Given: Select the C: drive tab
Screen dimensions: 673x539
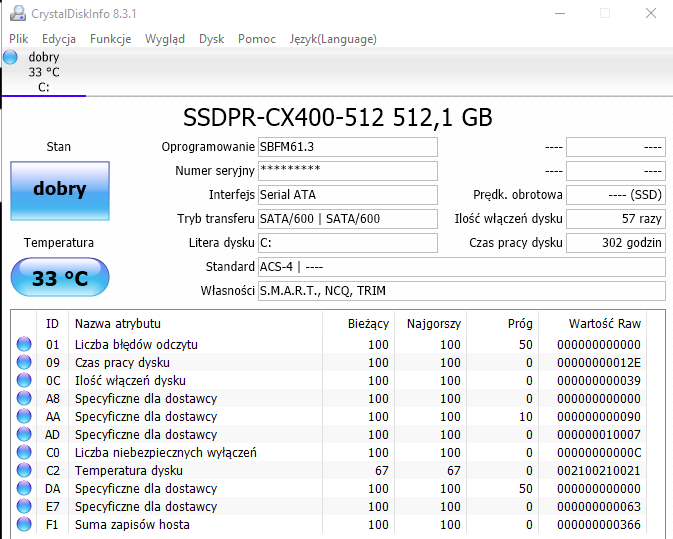Looking at the screenshot, I should [44, 72].
